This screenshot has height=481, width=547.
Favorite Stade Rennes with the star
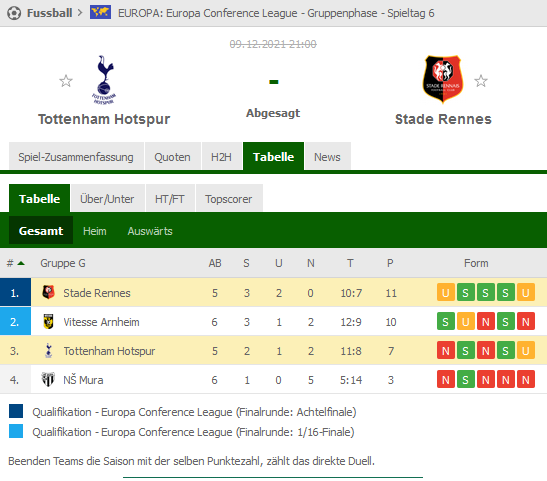(481, 81)
